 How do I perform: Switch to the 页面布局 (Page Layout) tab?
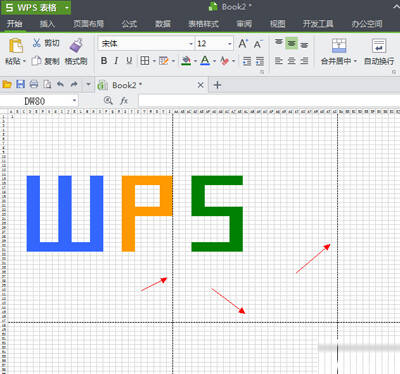pyautogui.click(x=88, y=24)
